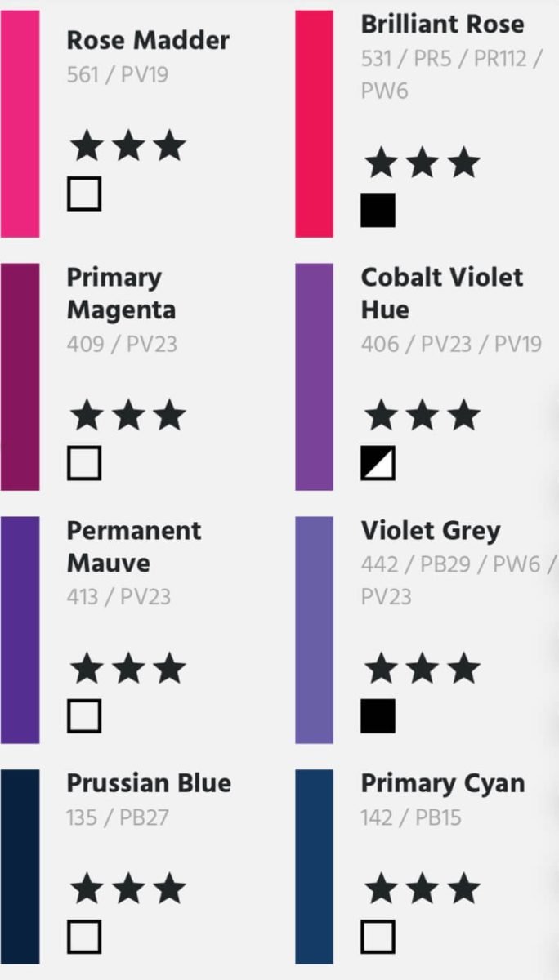559x980 pixels.
Task: Click Prussian Blue transparency square icon
Action: [84, 937]
